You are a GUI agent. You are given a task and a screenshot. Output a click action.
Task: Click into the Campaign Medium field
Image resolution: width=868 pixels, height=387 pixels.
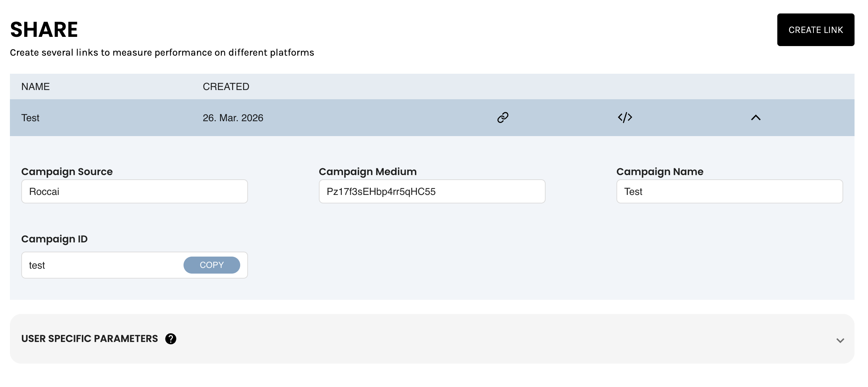(432, 192)
